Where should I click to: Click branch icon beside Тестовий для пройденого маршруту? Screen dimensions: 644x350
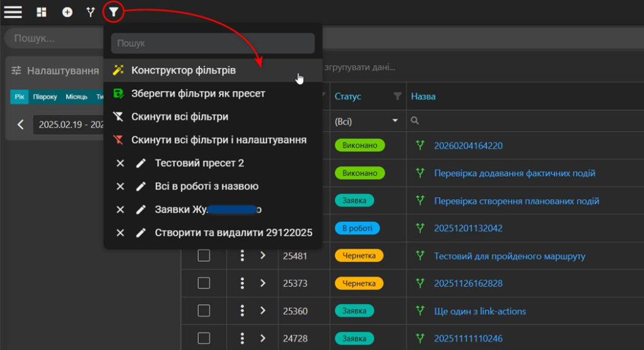tap(419, 256)
